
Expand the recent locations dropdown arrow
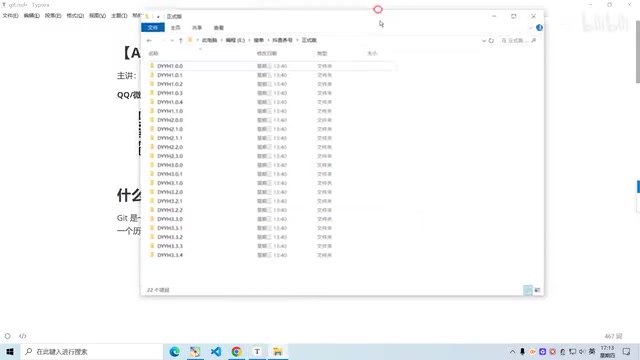[x=172, y=40]
